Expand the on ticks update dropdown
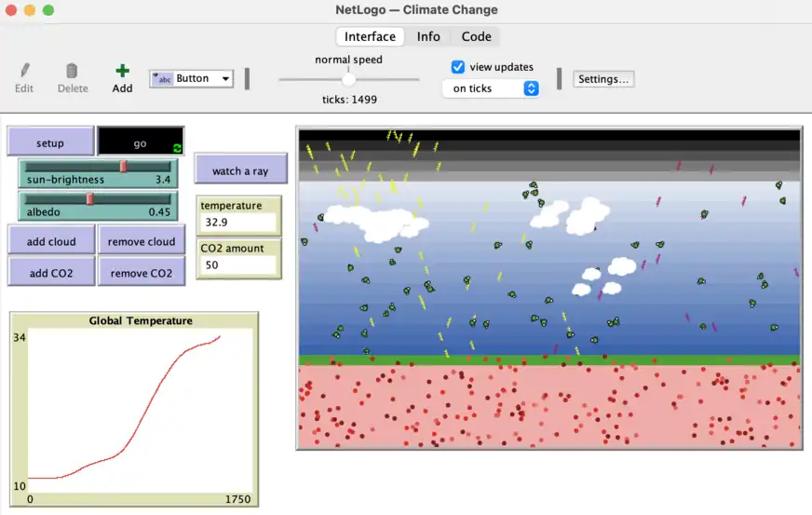812x515 pixels. coord(491,88)
